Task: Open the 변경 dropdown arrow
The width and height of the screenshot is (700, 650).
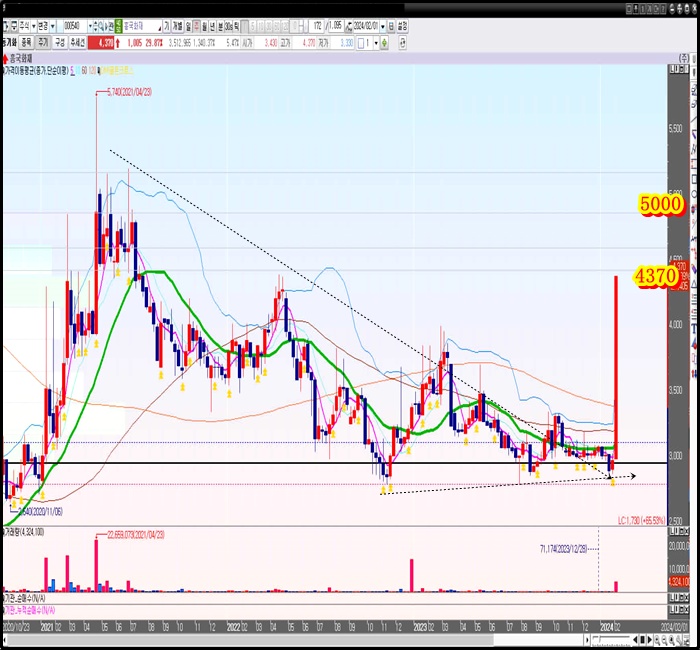Action: click(x=53, y=26)
